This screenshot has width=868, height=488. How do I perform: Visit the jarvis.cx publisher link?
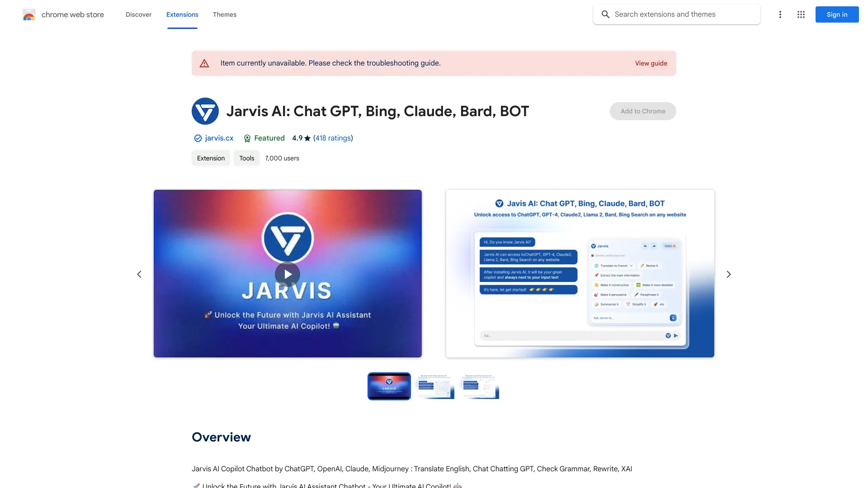click(x=219, y=138)
